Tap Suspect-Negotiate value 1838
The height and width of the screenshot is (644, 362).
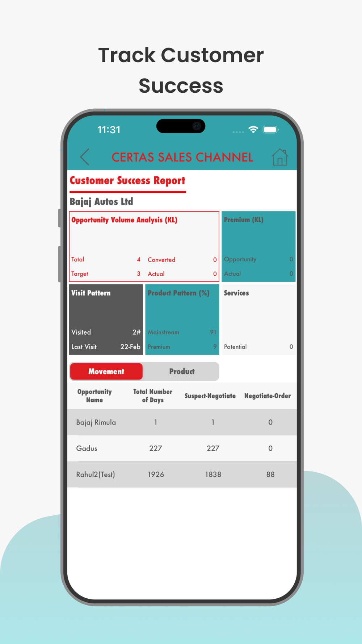pyautogui.click(x=213, y=474)
